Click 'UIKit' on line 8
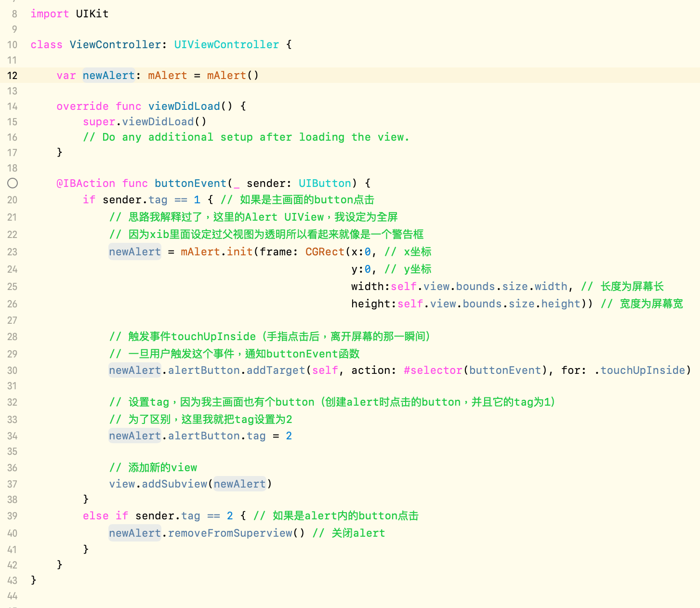This screenshot has height=608, width=700. (92, 14)
